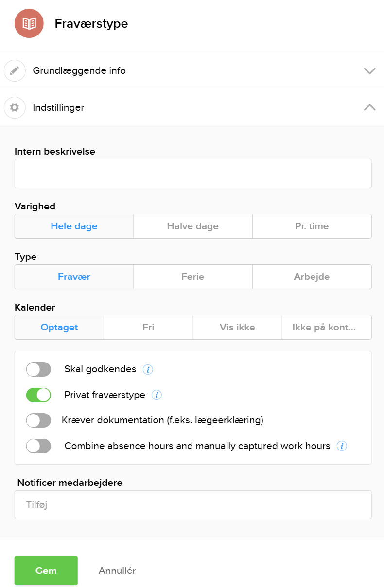The image size is (384, 588).
Task: Enable the Skal godkendes toggle
Action: (x=38, y=369)
